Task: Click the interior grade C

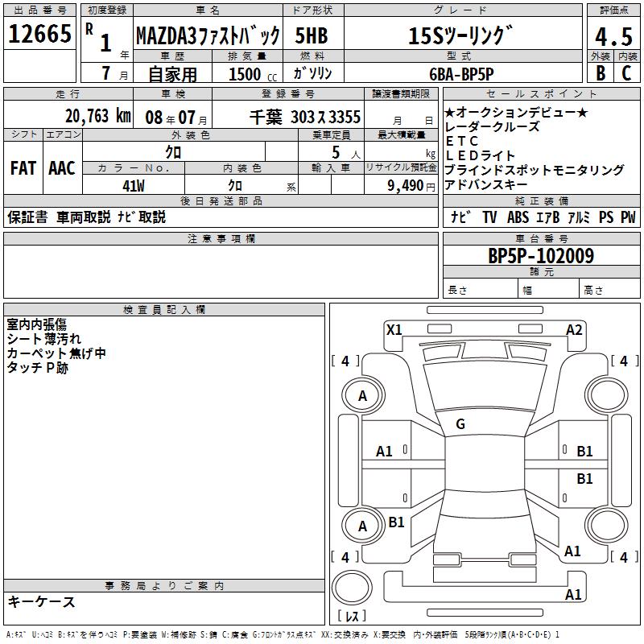Action: (x=626, y=73)
